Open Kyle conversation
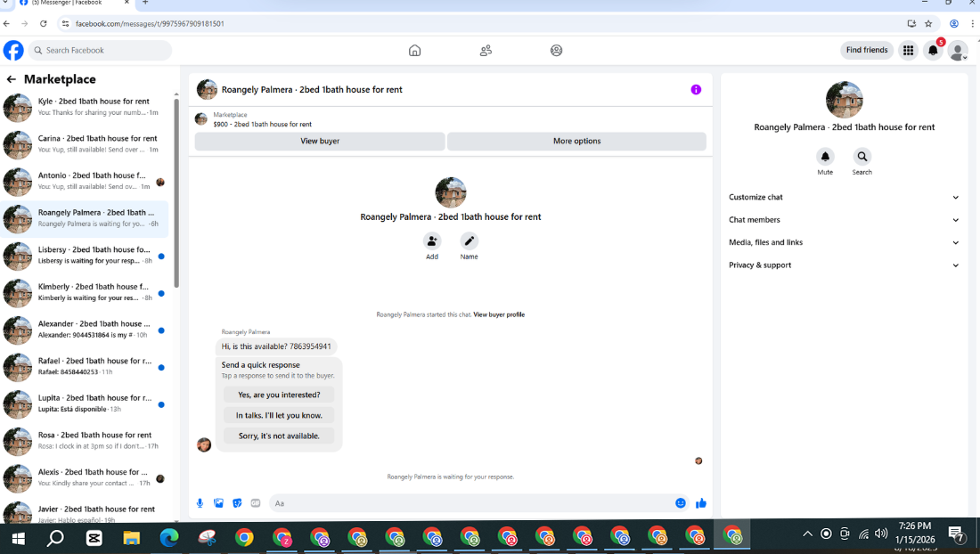The image size is (980, 554). pos(85,108)
